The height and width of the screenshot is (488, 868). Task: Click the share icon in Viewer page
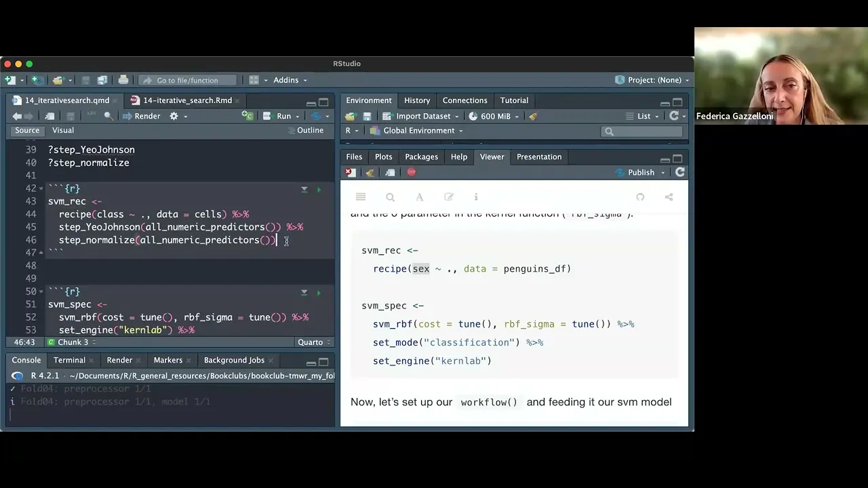[669, 197]
